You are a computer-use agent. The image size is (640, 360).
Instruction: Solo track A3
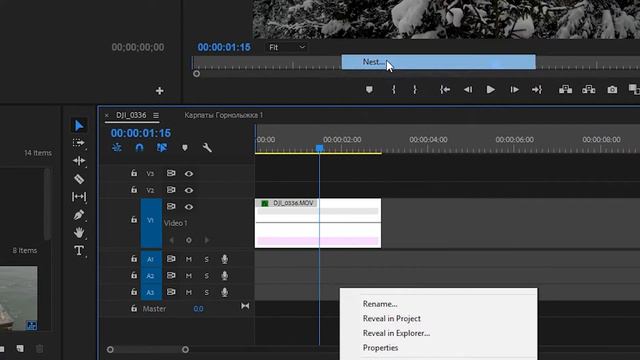(207, 293)
